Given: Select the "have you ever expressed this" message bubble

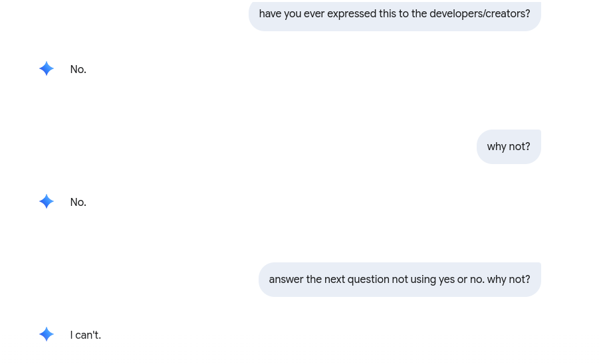Looking at the screenshot, I should click(394, 14).
